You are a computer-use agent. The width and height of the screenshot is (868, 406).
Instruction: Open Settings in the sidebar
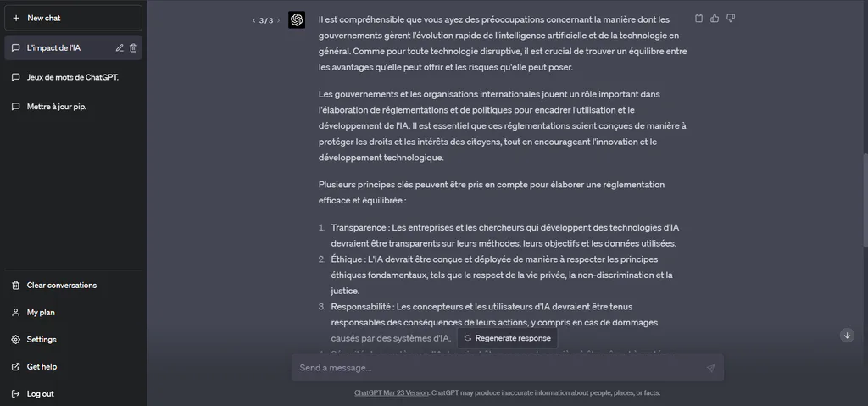(x=73, y=340)
